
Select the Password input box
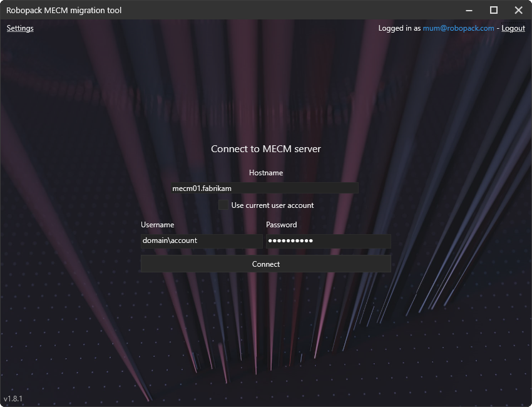point(328,241)
